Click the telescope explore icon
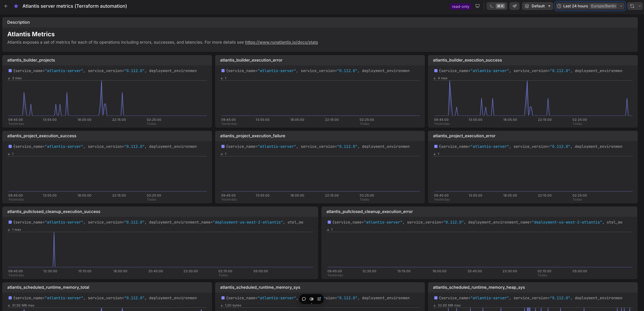Screen dimensions: 644x311 (x=515, y=6)
